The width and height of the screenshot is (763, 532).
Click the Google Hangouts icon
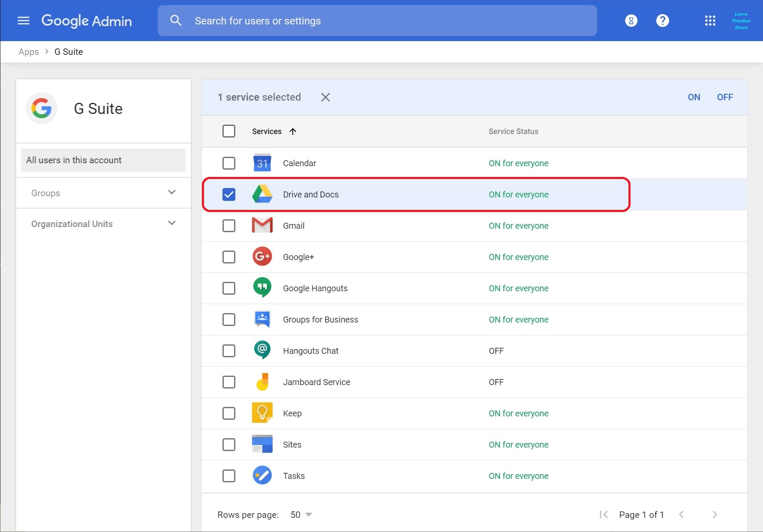coord(262,288)
